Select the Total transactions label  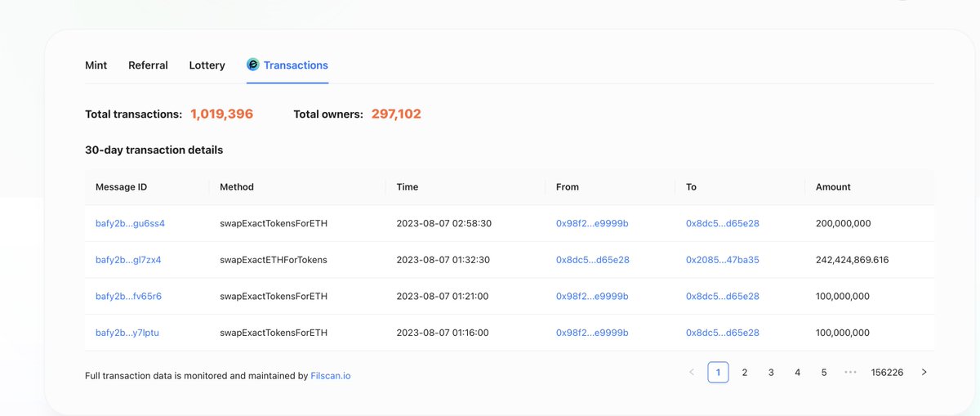(133, 114)
